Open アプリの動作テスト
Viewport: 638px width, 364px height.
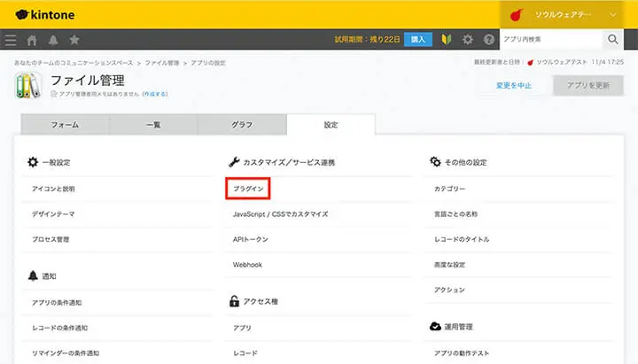462,353
